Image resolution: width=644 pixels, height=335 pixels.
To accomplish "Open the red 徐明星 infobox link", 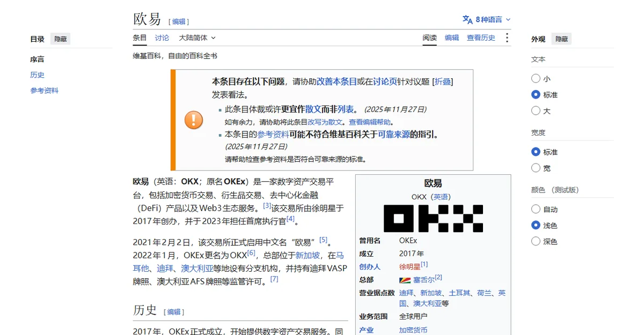I will tap(409, 266).
